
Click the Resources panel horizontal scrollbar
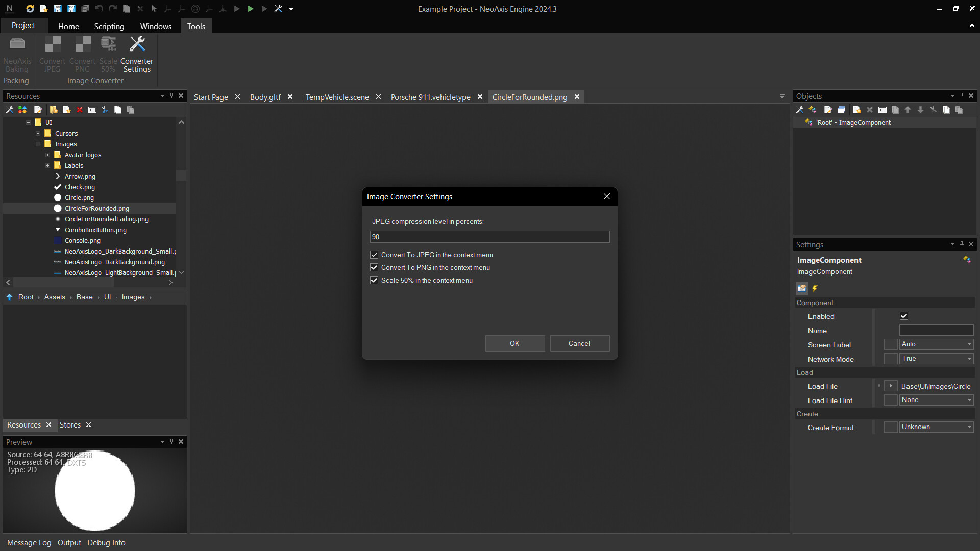64,282
